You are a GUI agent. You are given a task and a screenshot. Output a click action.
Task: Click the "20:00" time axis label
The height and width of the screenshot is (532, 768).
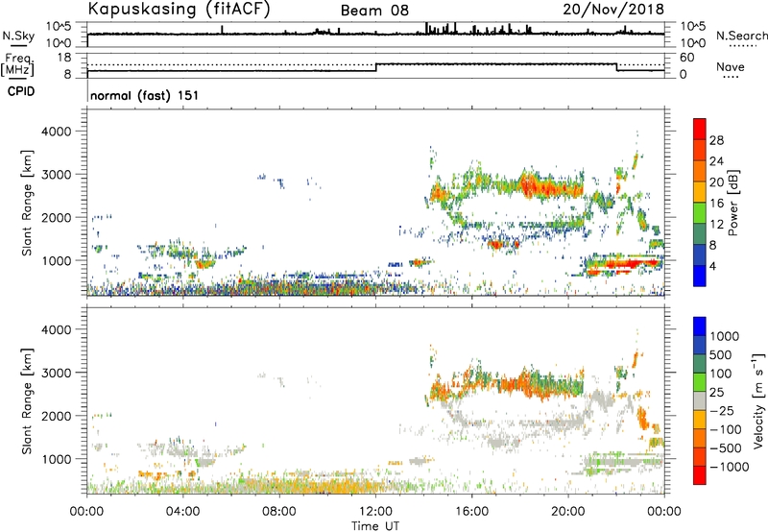[x=568, y=512]
